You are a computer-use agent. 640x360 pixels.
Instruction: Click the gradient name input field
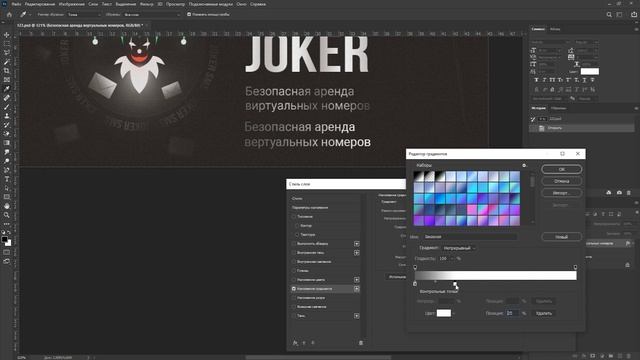pyautogui.click(x=469, y=237)
